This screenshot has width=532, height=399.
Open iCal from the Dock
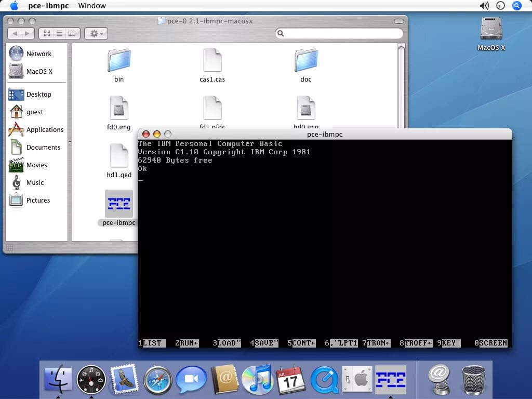(x=290, y=380)
